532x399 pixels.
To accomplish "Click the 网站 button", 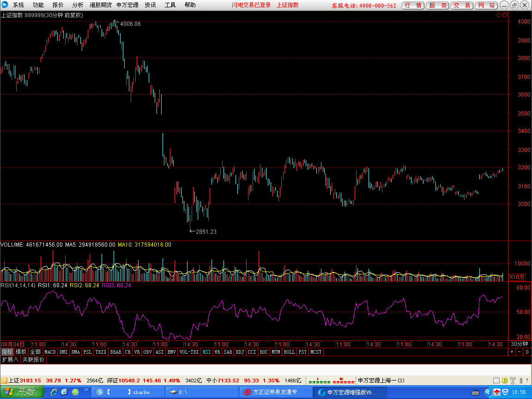I will tap(486, 6).
